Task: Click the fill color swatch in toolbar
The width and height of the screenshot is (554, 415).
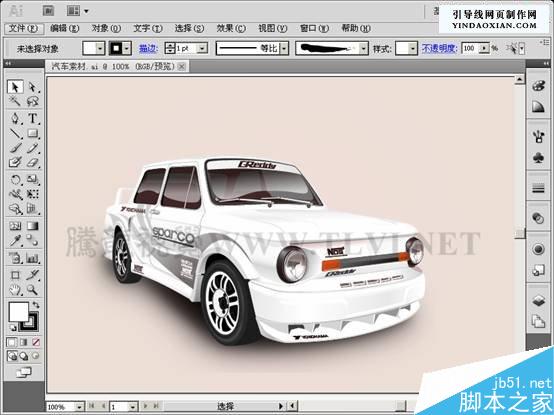Action: (18, 312)
